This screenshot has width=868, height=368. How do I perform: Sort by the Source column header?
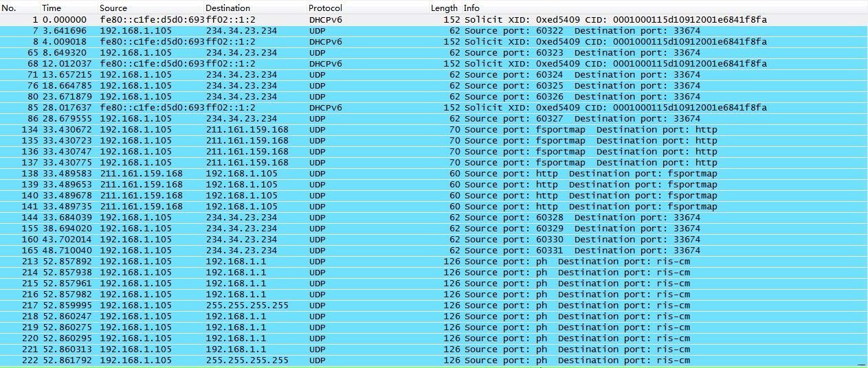(113, 8)
